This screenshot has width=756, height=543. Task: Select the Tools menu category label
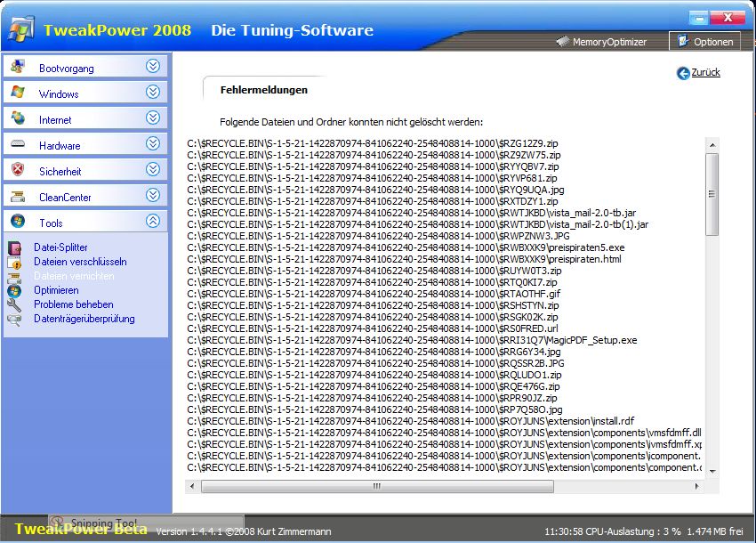51,223
